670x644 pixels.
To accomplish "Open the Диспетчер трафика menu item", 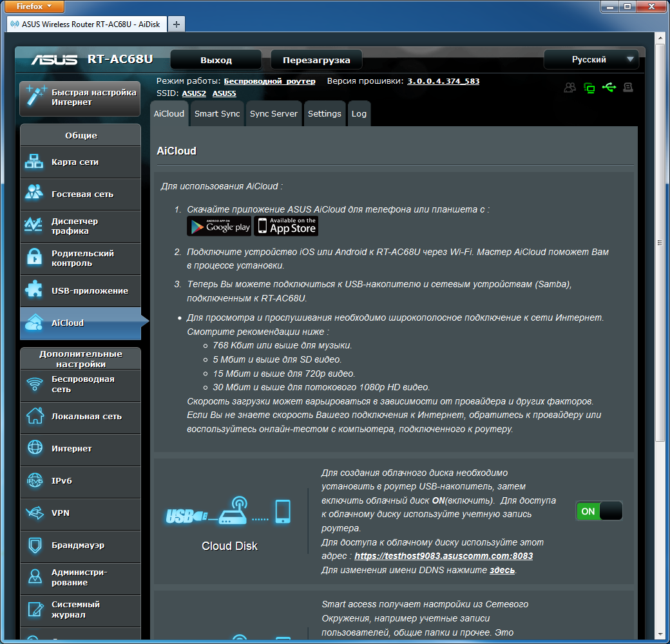I will click(x=81, y=226).
